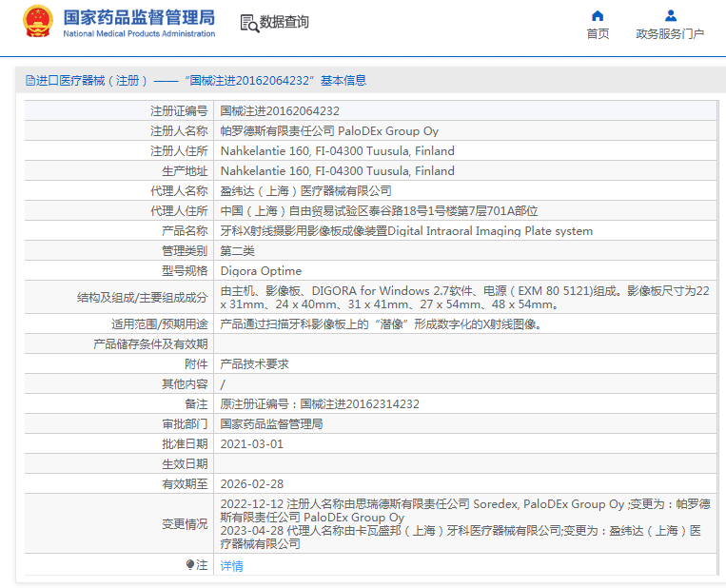This screenshot has height=588, width=726.
Task: Select 盈纬达（上海）医疗器械有限公司 agent name
Action: tap(305, 190)
